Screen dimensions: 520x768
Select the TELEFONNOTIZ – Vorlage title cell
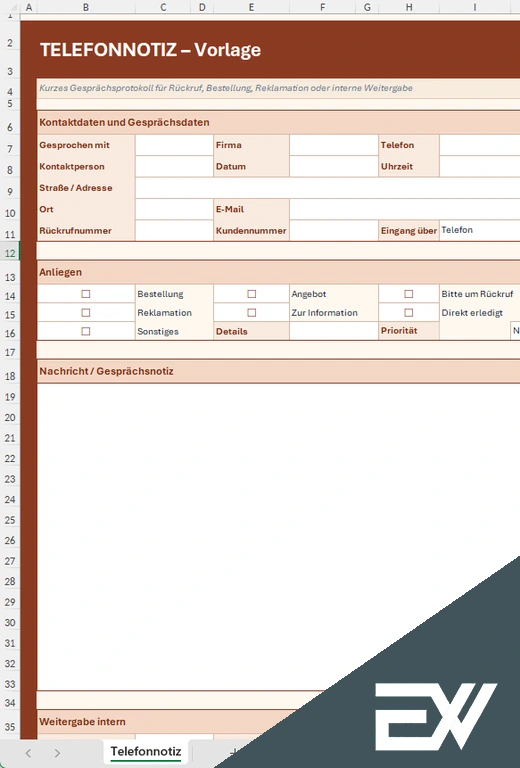point(150,49)
